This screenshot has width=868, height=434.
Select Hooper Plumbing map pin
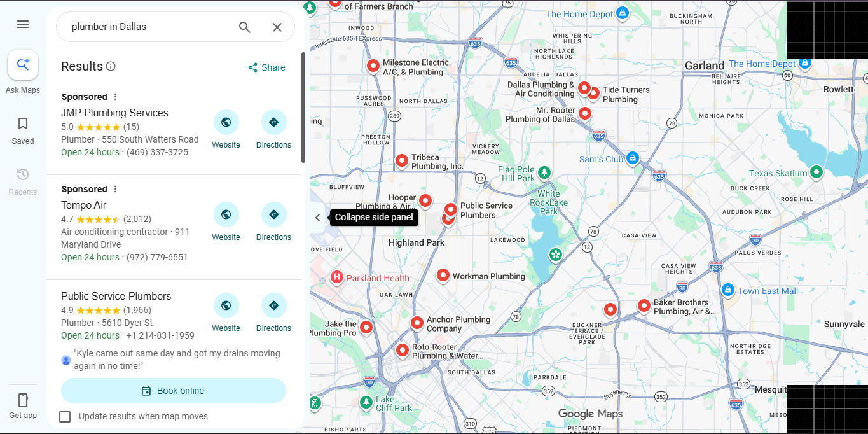[425, 200]
